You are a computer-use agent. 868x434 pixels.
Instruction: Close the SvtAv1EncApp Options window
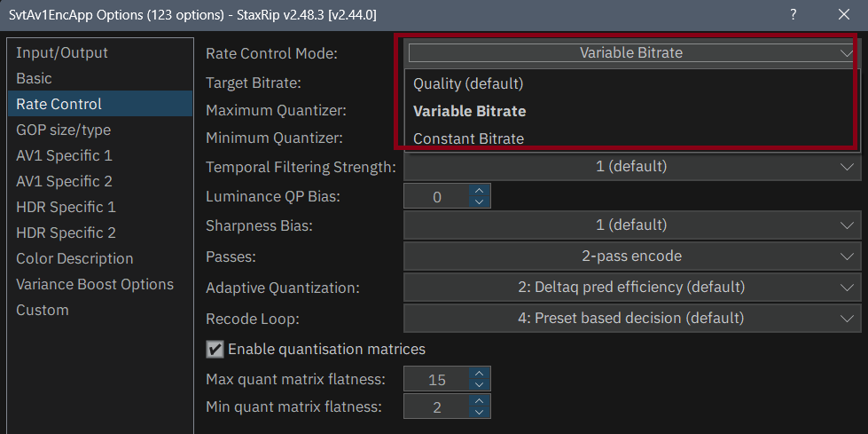click(x=843, y=14)
